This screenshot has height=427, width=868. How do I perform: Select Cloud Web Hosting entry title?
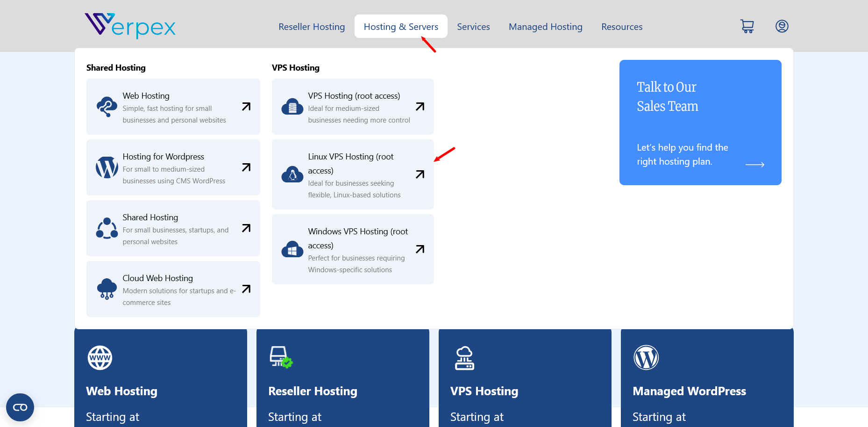(157, 278)
